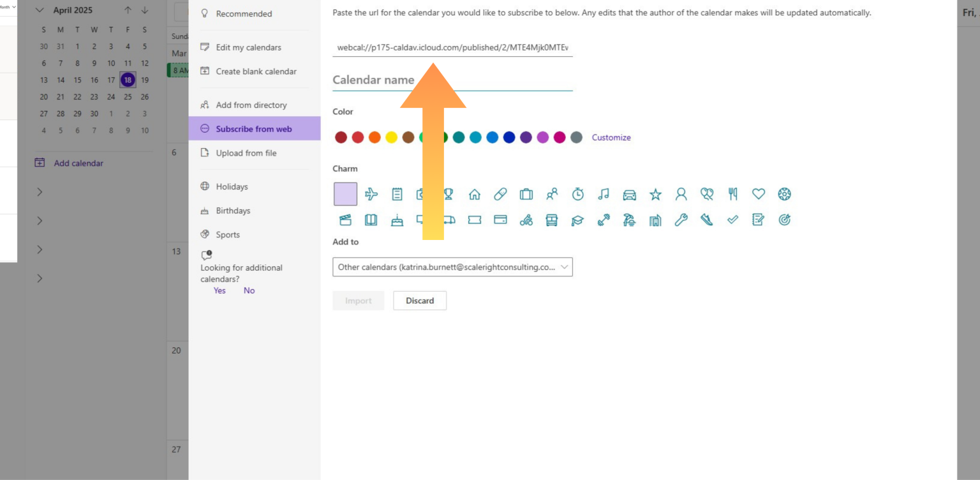Pick the birthday cake charm
The image size is (980, 480).
click(397, 220)
